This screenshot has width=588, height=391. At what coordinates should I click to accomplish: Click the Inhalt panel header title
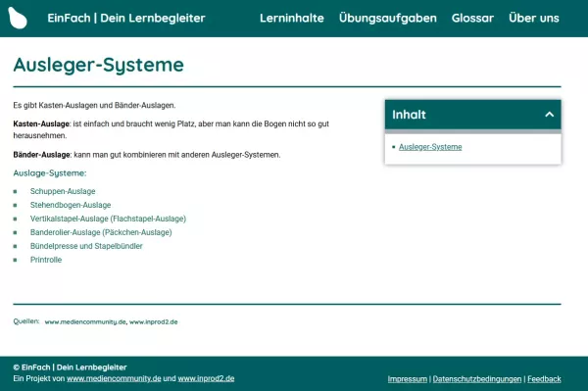409,115
